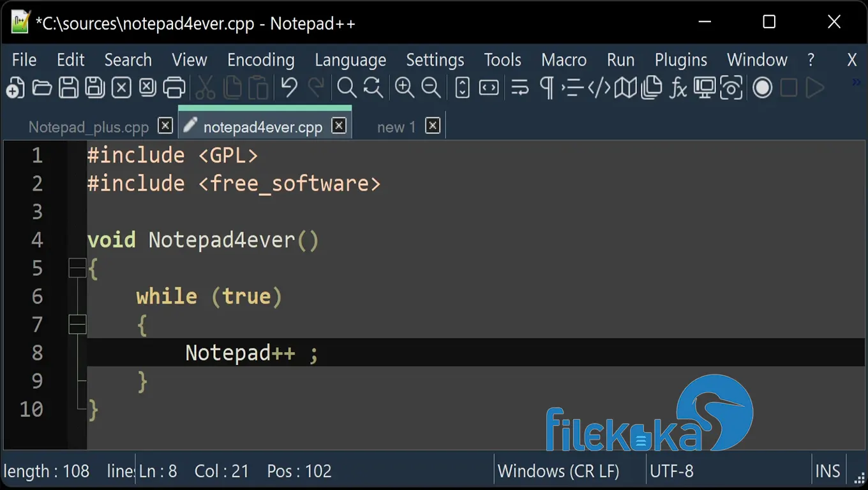The height and width of the screenshot is (490, 868).
Task: Open the File menu
Action: [24, 60]
